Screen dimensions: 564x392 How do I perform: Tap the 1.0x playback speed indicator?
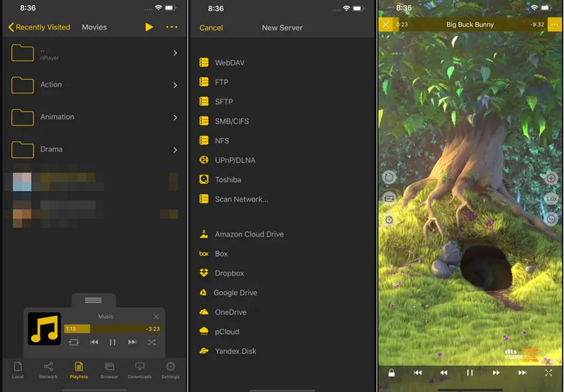click(x=551, y=199)
